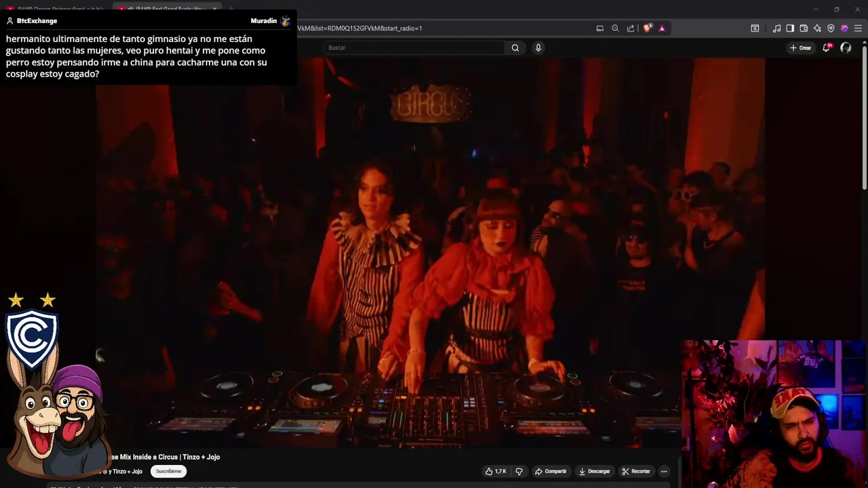This screenshot has height=488, width=868.
Task: Close the active browser tab
Action: [x=215, y=9]
